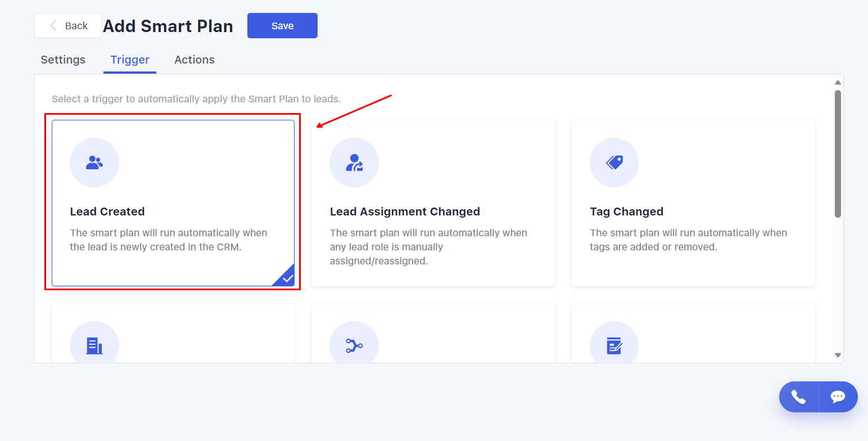The height and width of the screenshot is (441, 868).
Task: Switch to the Settings tab
Action: (x=63, y=60)
